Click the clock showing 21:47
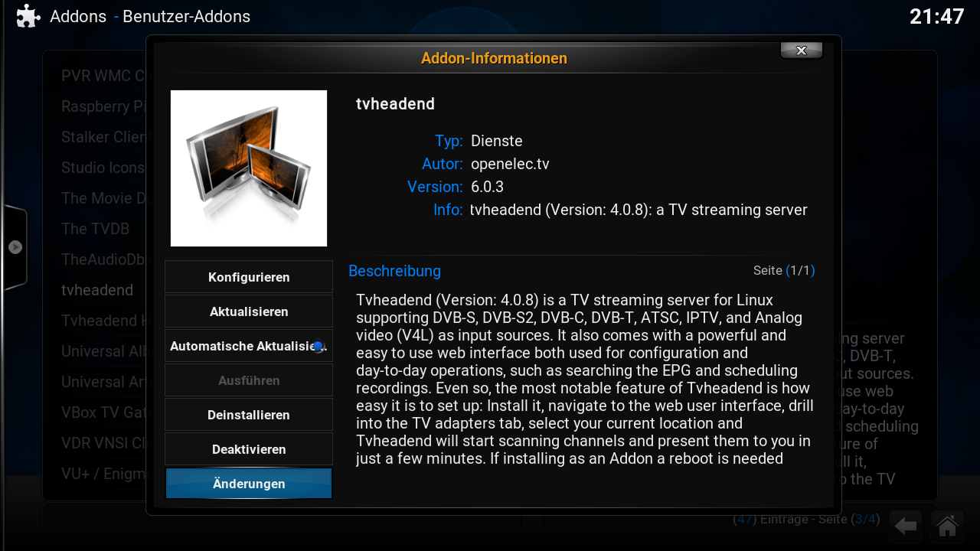 point(936,16)
